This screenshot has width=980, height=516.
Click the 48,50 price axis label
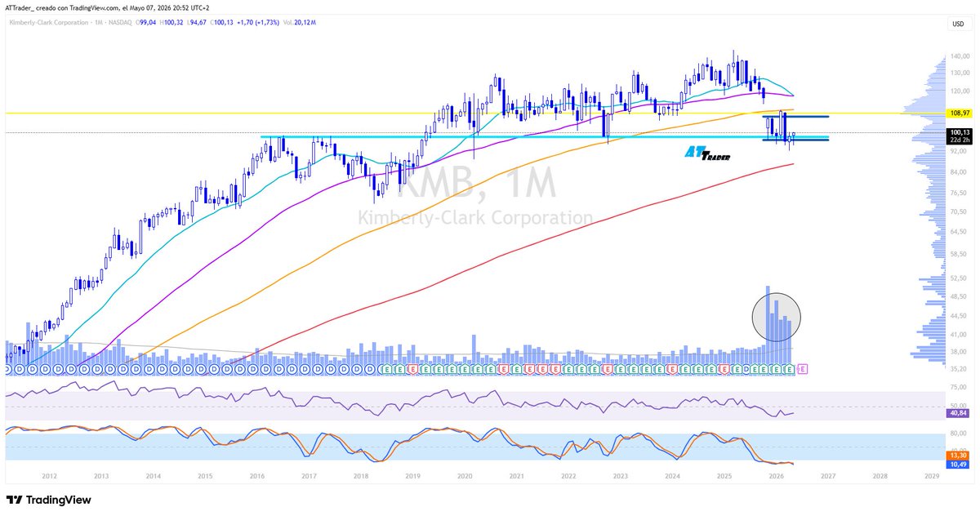coord(957,296)
